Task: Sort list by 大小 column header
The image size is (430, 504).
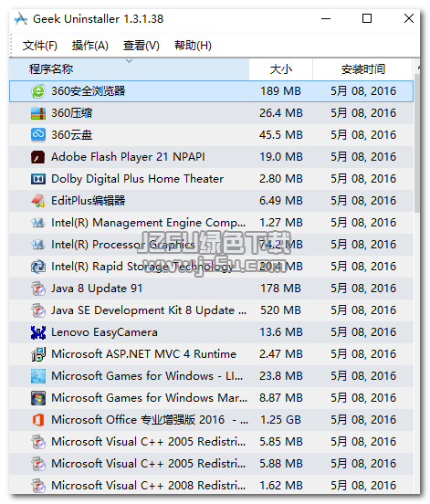Action: pyautogui.click(x=281, y=69)
